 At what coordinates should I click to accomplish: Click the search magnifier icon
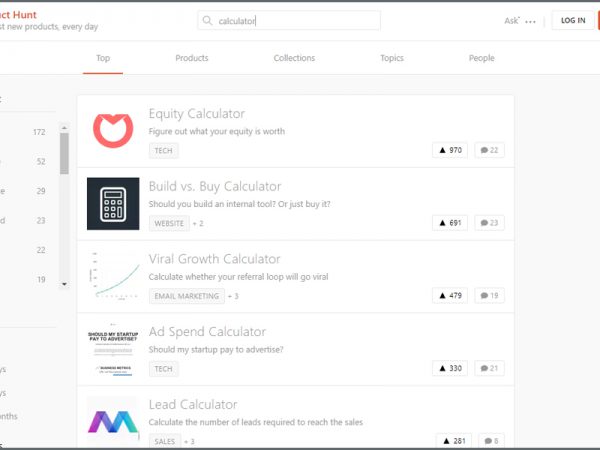[208, 21]
